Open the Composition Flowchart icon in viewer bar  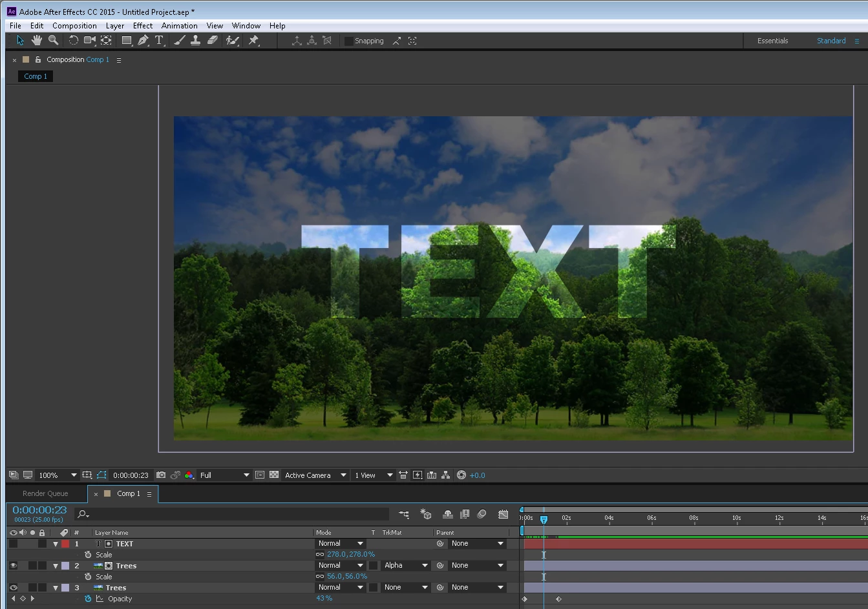pos(446,475)
